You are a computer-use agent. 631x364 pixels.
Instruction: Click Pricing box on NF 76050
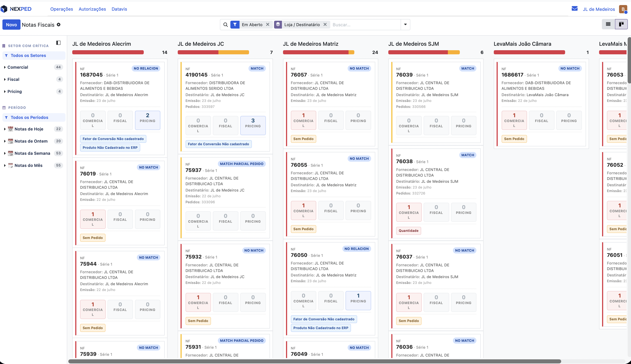point(358,301)
